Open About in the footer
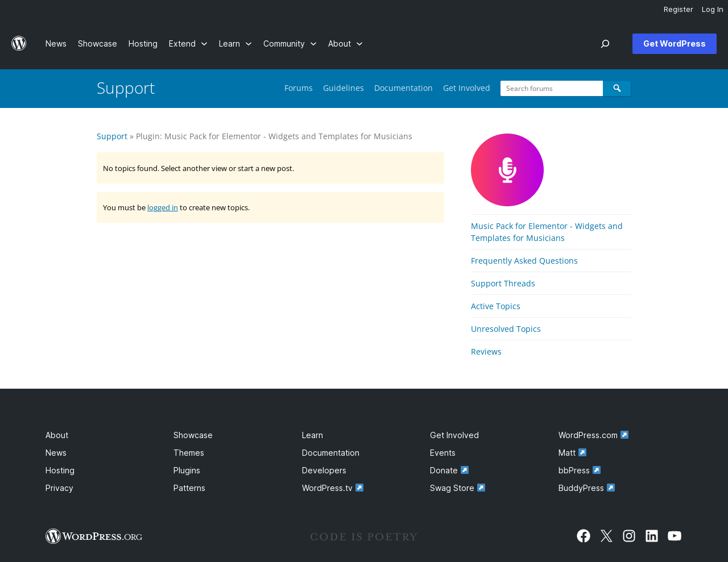The height and width of the screenshot is (562, 728). 57,435
